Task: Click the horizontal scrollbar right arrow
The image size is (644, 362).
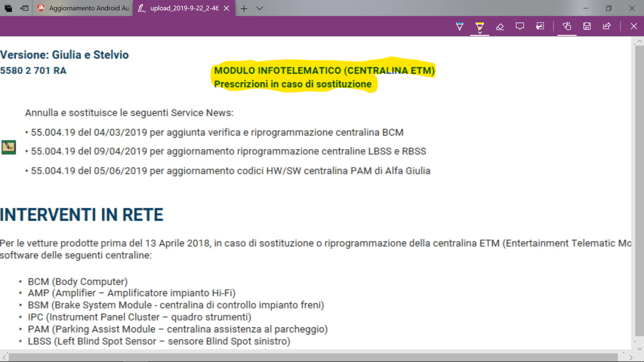Action: (631, 357)
